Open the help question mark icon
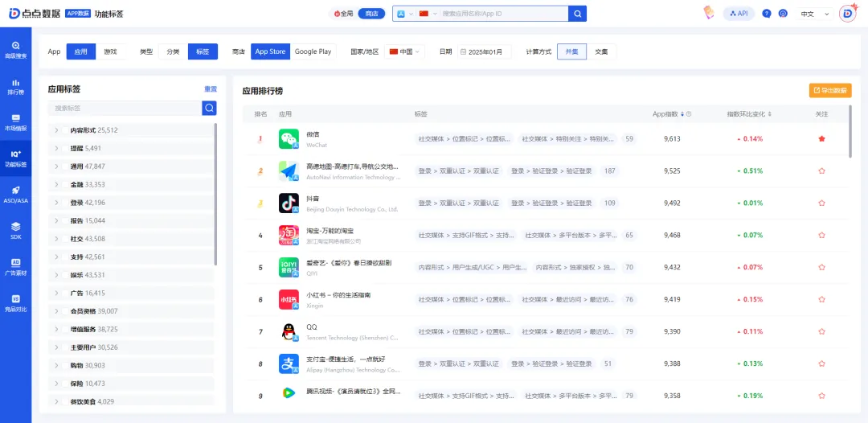 point(767,14)
